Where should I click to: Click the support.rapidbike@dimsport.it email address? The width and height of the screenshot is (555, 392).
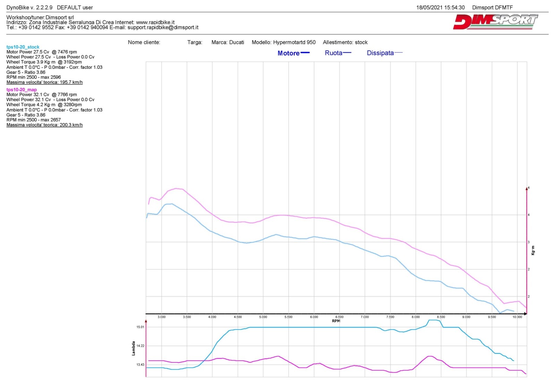(x=163, y=27)
